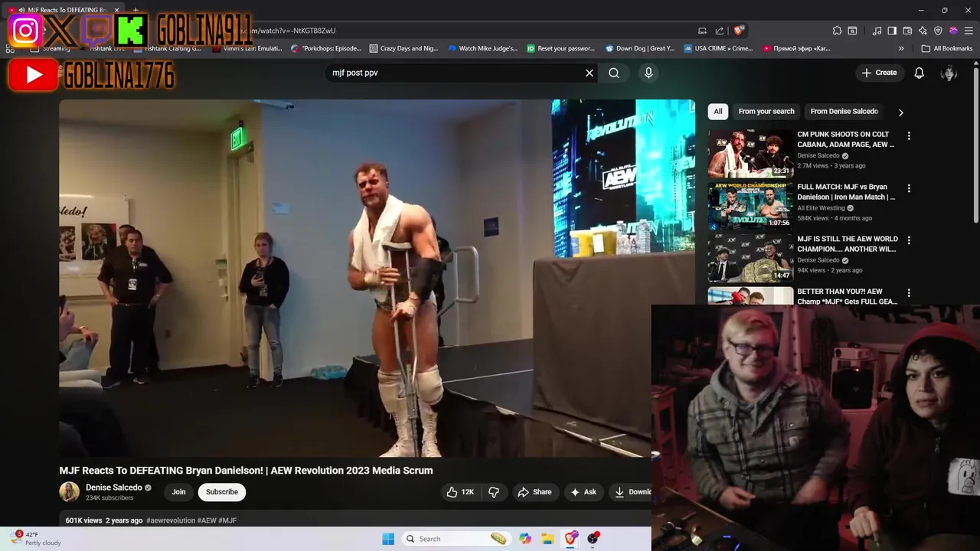Open options for CM Punk Shoots video
The width and height of the screenshot is (980, 551).
pos(909,135)
